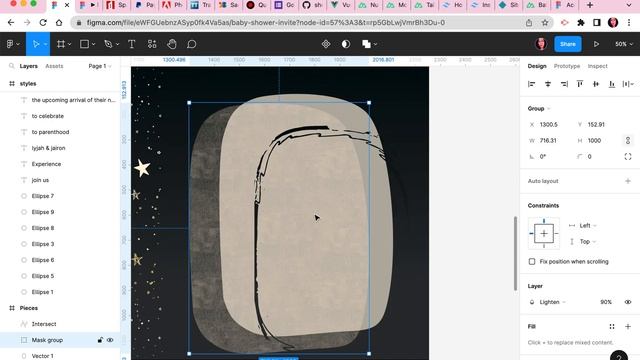Open Left horizontal constraint dropdown
This screenshot has width=640, height=360.
[x=588, y=226]
